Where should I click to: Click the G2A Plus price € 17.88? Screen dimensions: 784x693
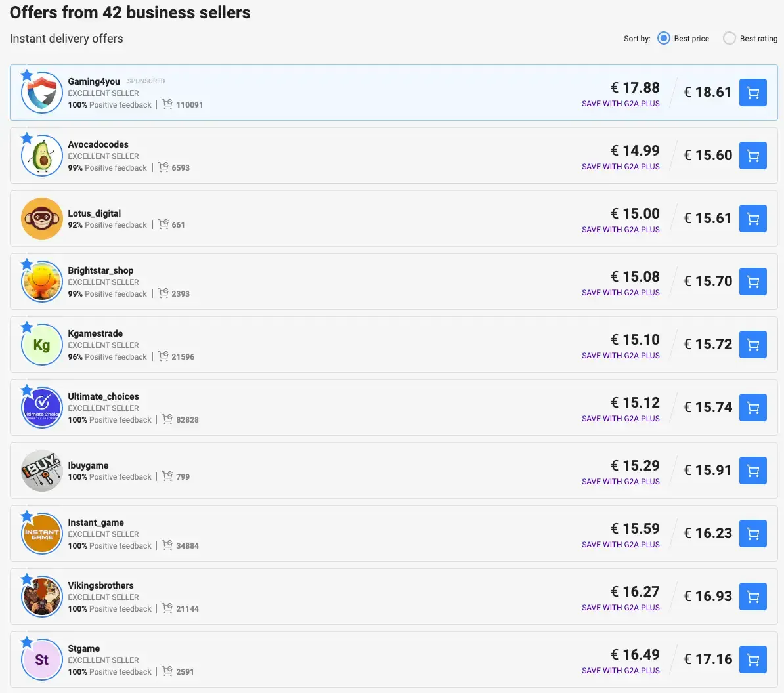point(635,87)
